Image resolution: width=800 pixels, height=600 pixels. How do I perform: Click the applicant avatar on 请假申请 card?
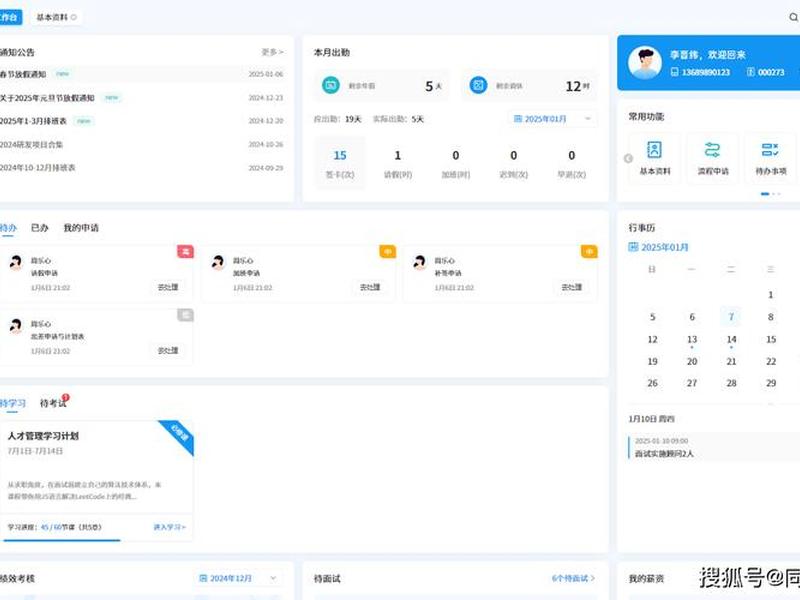[x=16, y=262]
